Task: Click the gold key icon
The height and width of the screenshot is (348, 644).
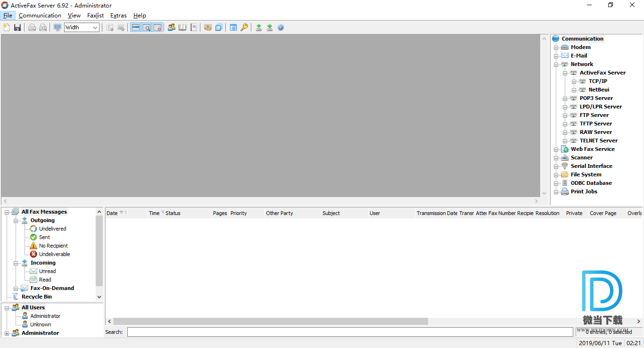Action: (244, 27)
